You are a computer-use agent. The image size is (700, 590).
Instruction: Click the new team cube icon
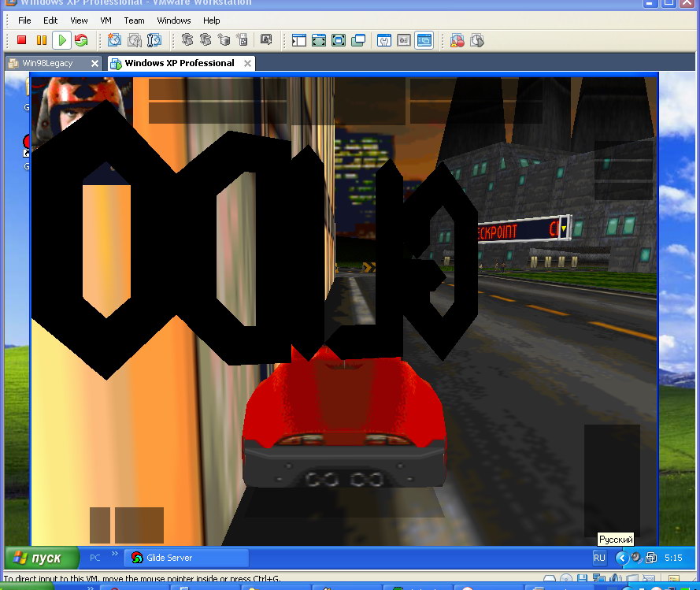pyautogui.click(x=224, y=40)
